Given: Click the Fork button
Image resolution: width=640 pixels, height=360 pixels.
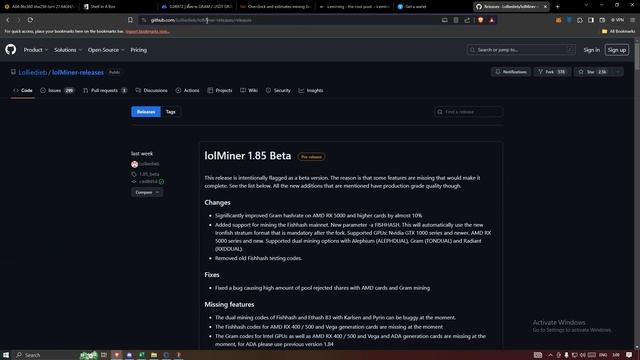Looking at the screenshot, I should coord(552,72).
